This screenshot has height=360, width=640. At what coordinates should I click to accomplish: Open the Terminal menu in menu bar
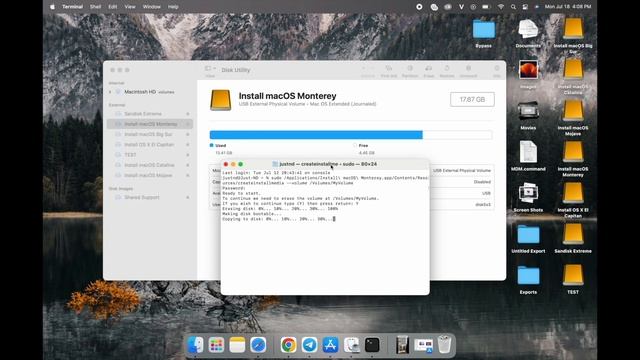72,7
